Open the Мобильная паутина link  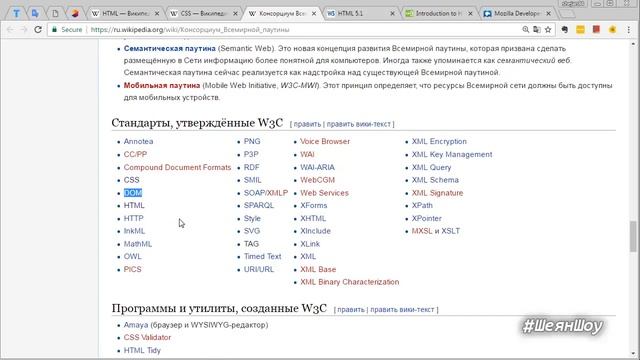pyautogui.click(x=162, y=85)
